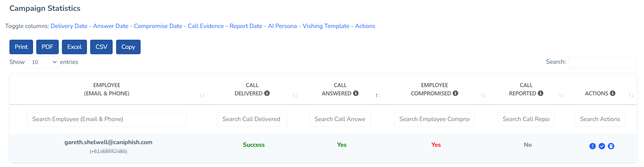This screenshot has height=167, width=644.
Task: Click info icon next to Call Delivered
Action: point(267,93)
